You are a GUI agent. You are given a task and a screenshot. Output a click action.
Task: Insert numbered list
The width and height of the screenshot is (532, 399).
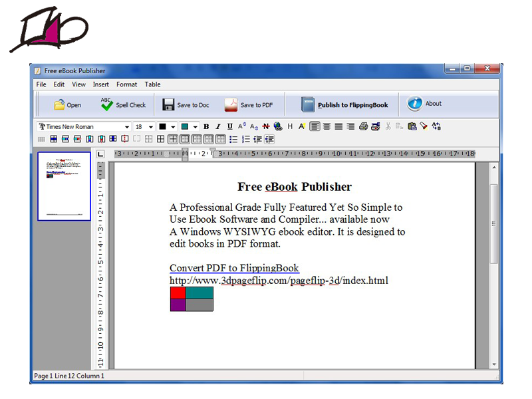pos(245,139)
